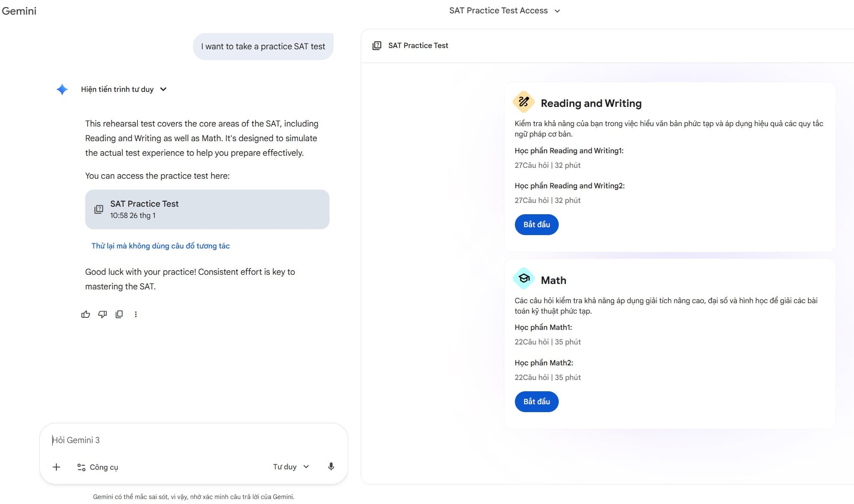Click Học phần Reading and Writing2 label
The image size is (854, 504).
[x=570, y=186]
